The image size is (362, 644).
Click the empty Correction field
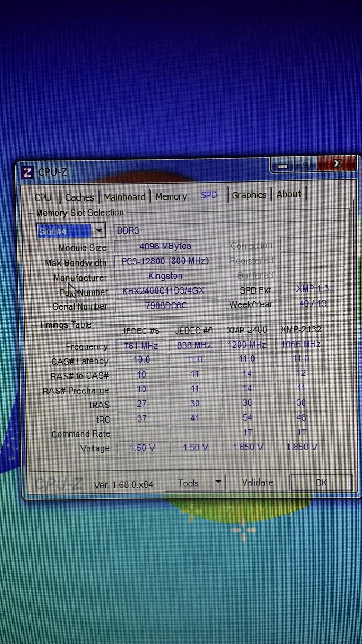tap(312, 244)
